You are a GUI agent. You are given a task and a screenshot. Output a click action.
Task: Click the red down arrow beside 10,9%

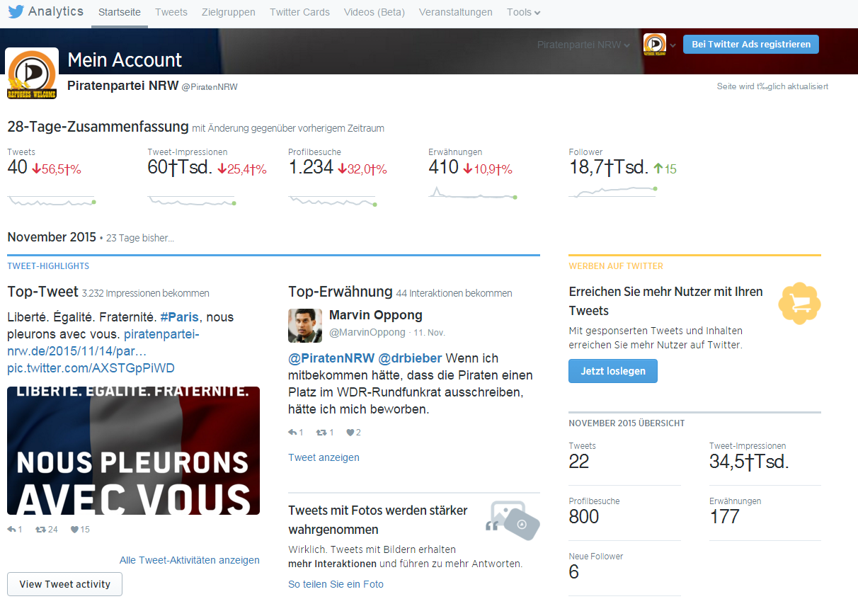(x=467, y=169)
